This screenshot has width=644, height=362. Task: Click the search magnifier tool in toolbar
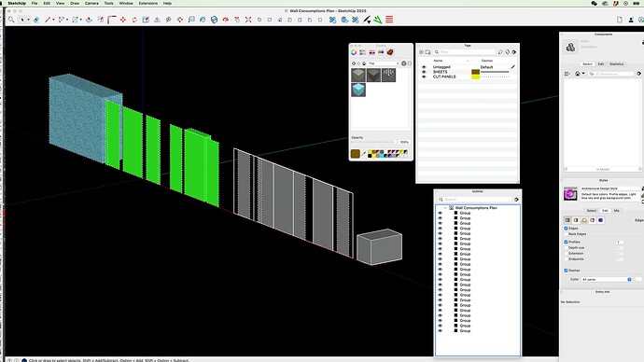coord(11,20)
